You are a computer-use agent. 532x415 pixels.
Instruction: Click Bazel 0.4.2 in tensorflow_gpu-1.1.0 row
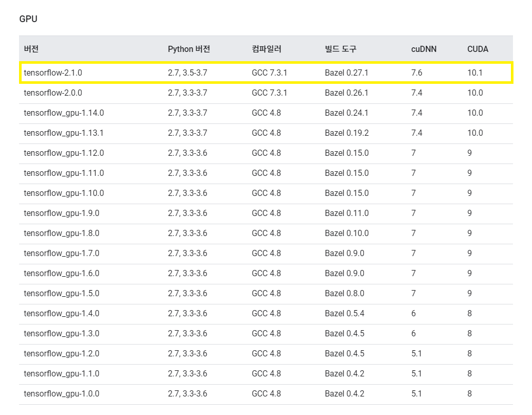pos(344,373)
